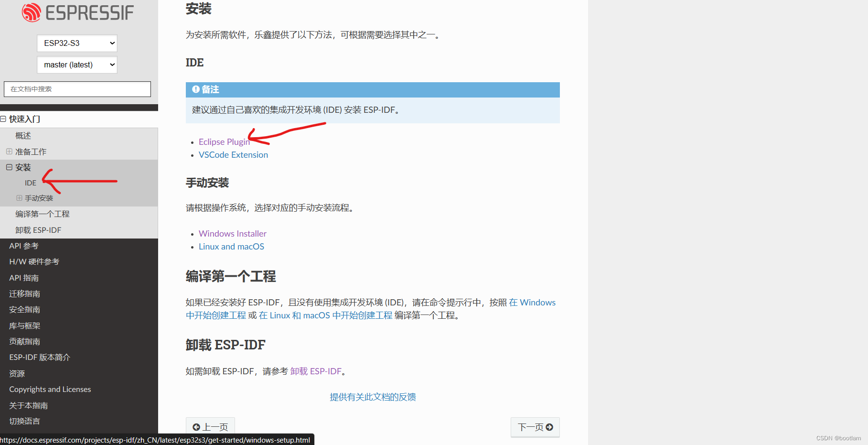This screenshot has height=445, width=868.
Task: Go to the next page with 下一页
Action: 535,427
